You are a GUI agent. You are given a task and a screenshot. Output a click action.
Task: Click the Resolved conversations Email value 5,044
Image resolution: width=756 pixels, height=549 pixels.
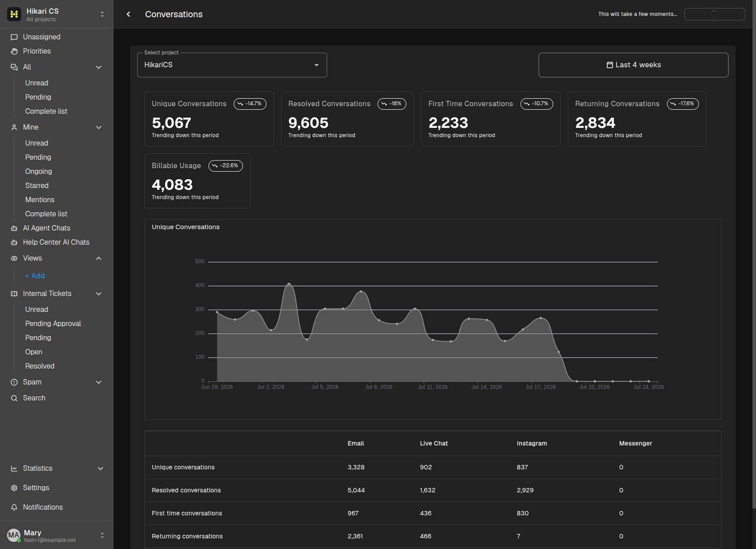pyautogui.click(x=356, y=491)
